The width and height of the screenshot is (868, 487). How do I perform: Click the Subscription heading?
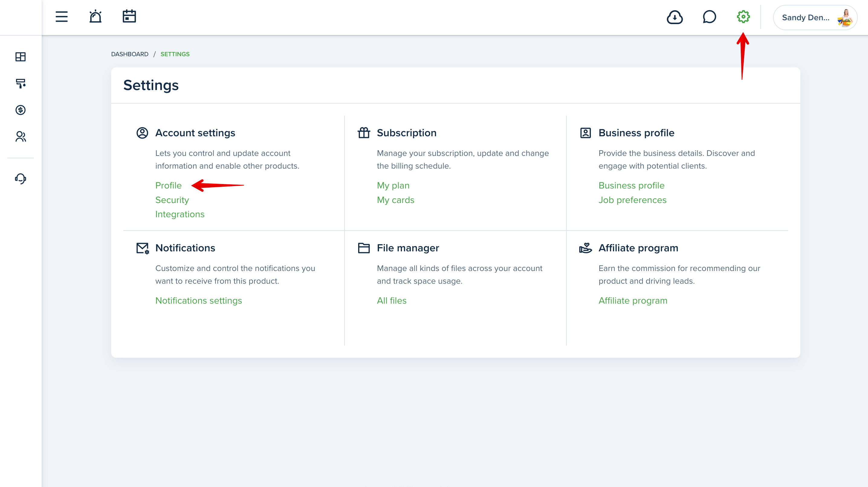pyautogui.click(x=407, y=133)
